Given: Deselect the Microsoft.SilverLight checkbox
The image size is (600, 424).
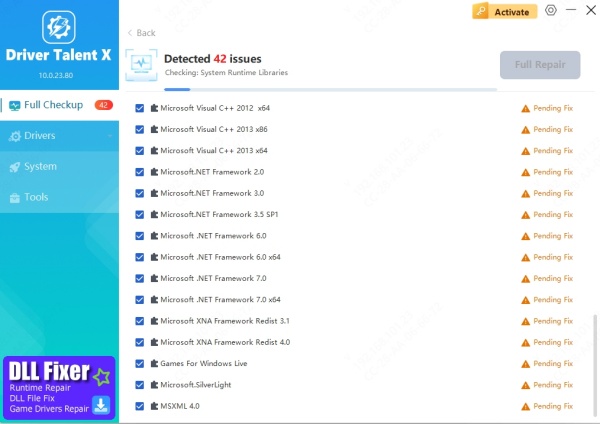Looking at the screenshot, I should [140, 385].
